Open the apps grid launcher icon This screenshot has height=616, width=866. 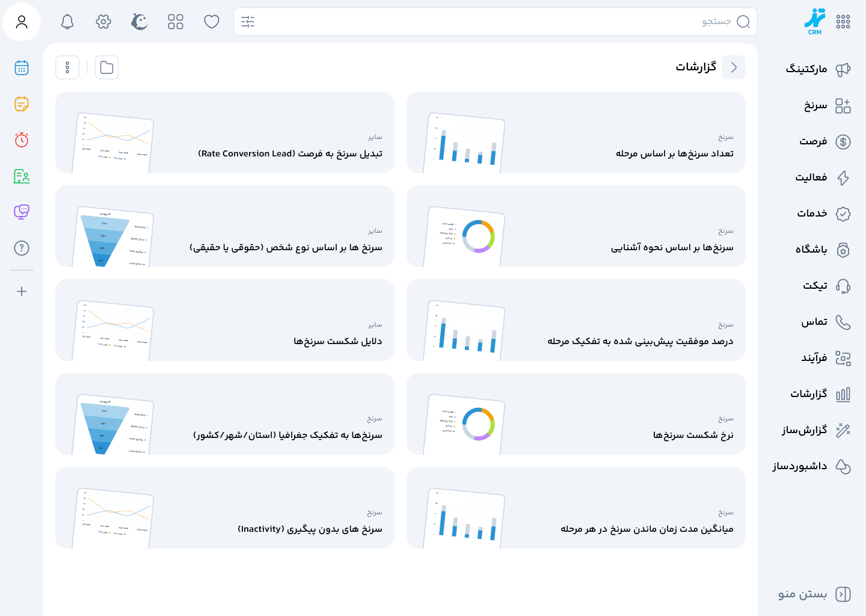843,22
